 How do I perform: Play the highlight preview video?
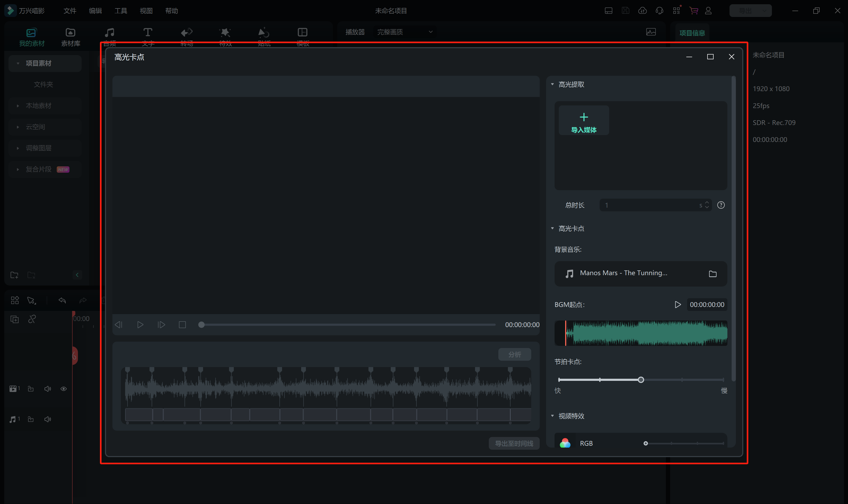tap(140, 325)
